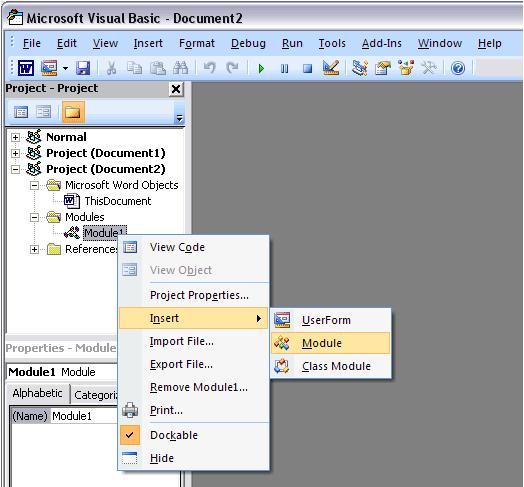Open Insert UserForm dropdown arrow in toolbar

click(x=66, y=69)
